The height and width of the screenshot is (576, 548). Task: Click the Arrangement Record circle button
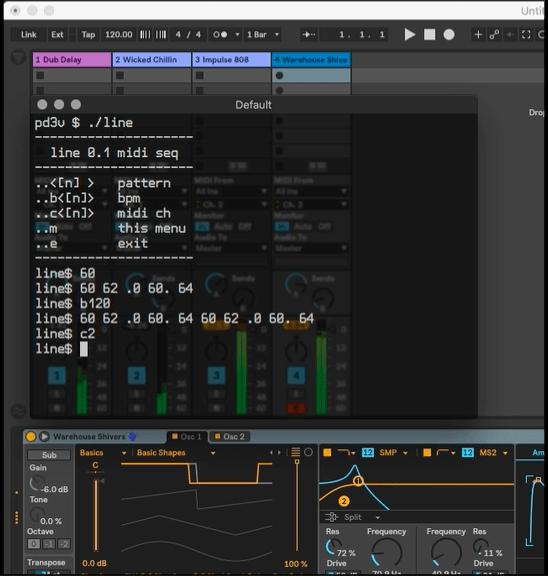(x=449, y=35)
